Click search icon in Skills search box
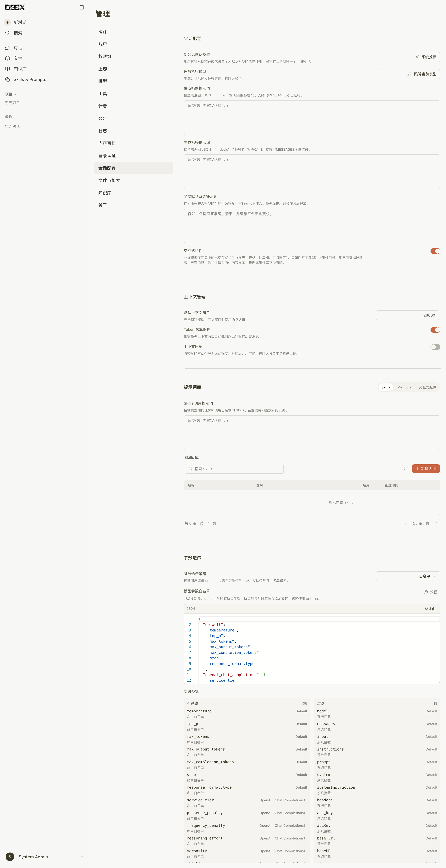This screenshot has height=868, width=446. [x=190, y=469]
